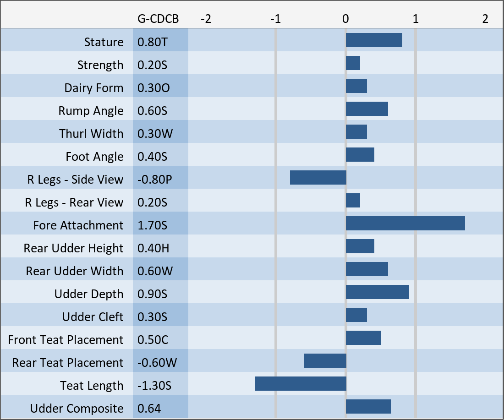Click the Rump Angle 0.60S value
This screenshot has width=504, height=420.
click(x=153, y=111)
